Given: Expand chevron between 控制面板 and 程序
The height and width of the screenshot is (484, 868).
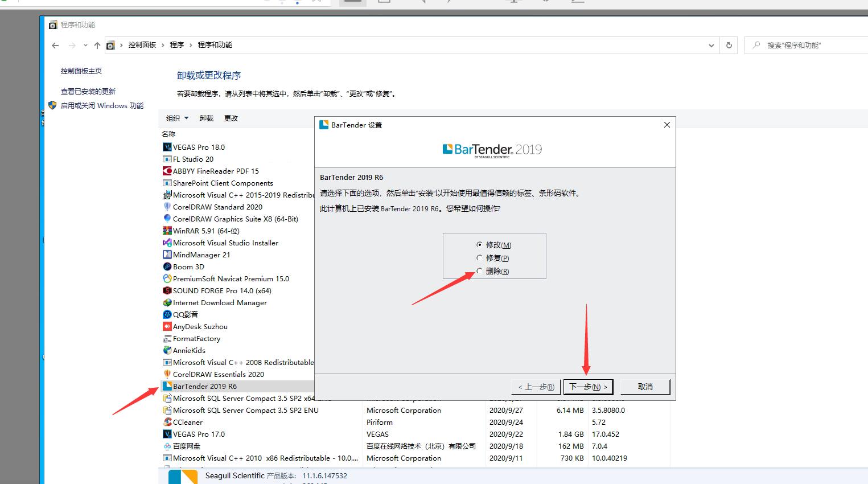Looking at the screenshot, I should pyautogui.click(x=163, y=45).
